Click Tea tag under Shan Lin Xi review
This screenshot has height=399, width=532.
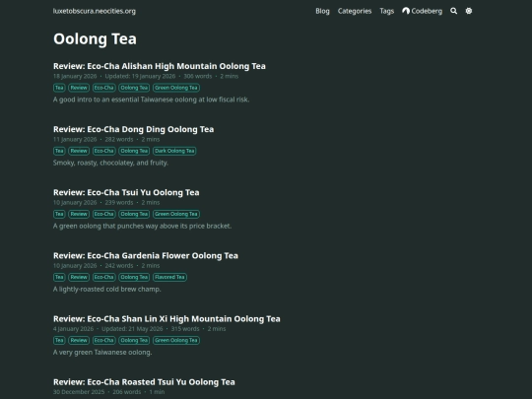click(x=59, y=340)
